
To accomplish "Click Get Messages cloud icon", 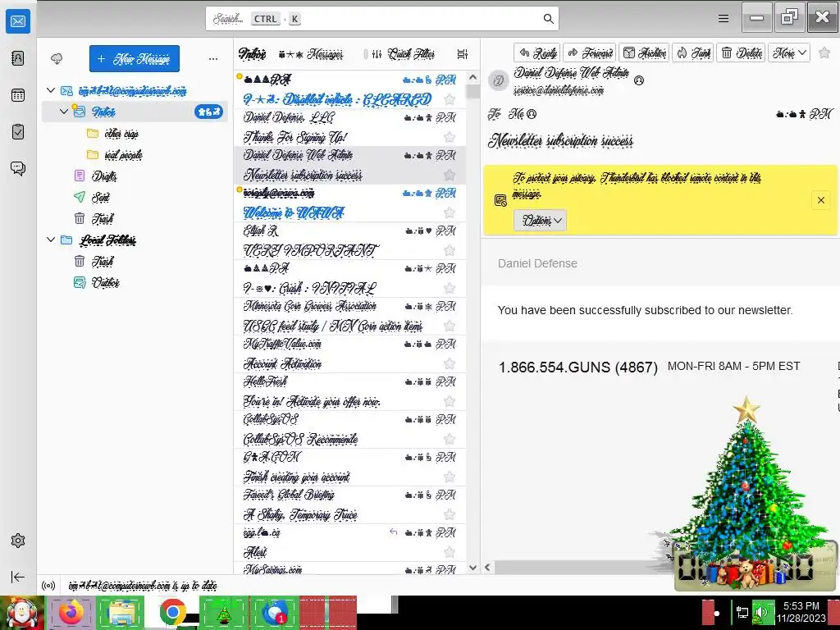I will click(57, 59).
